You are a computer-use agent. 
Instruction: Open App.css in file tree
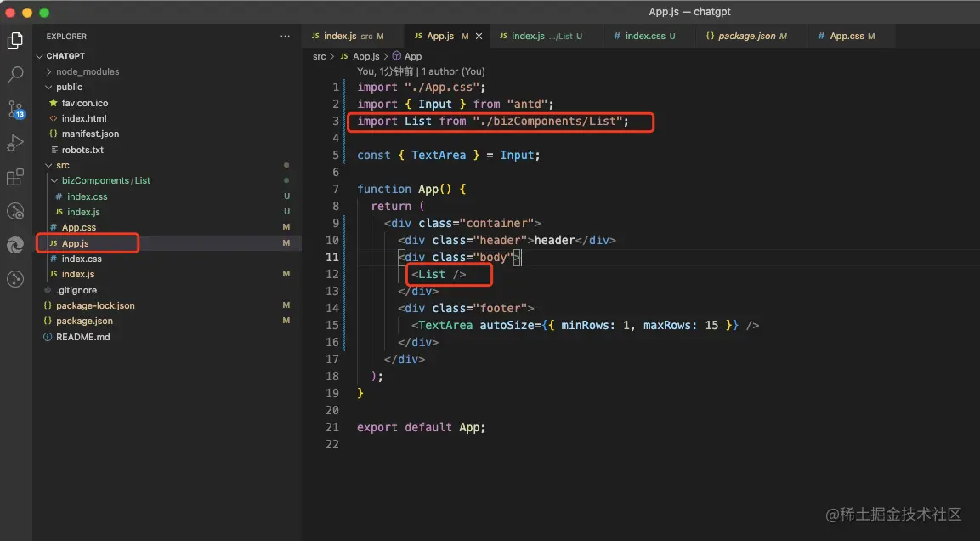[79, 228]
